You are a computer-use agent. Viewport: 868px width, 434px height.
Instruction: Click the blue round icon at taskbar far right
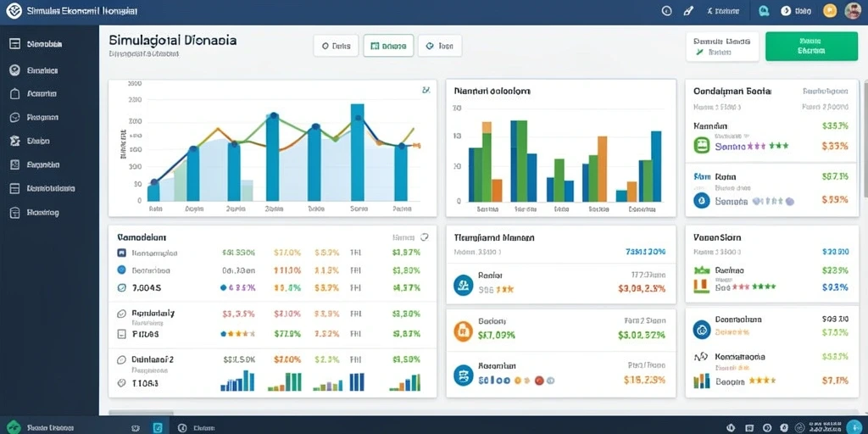click(x=854, y=426)
